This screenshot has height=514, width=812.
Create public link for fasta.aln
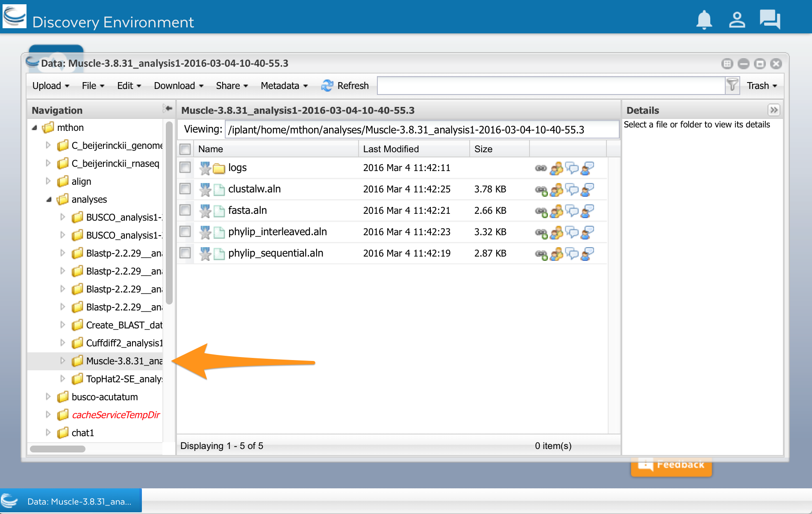pos(541,212)
